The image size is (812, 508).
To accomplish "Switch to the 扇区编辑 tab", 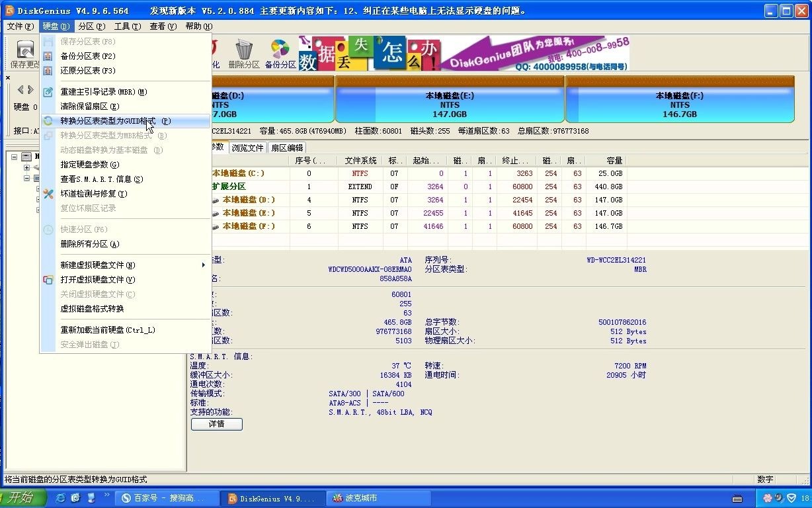I will pyautogui.click(x=287, y=147).
